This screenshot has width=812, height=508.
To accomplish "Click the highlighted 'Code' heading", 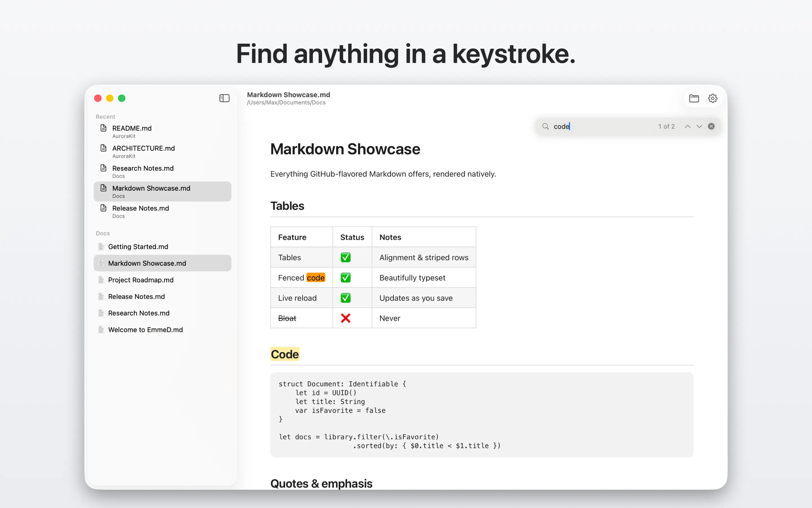I will pyautogui.click(x=284, y=354).
